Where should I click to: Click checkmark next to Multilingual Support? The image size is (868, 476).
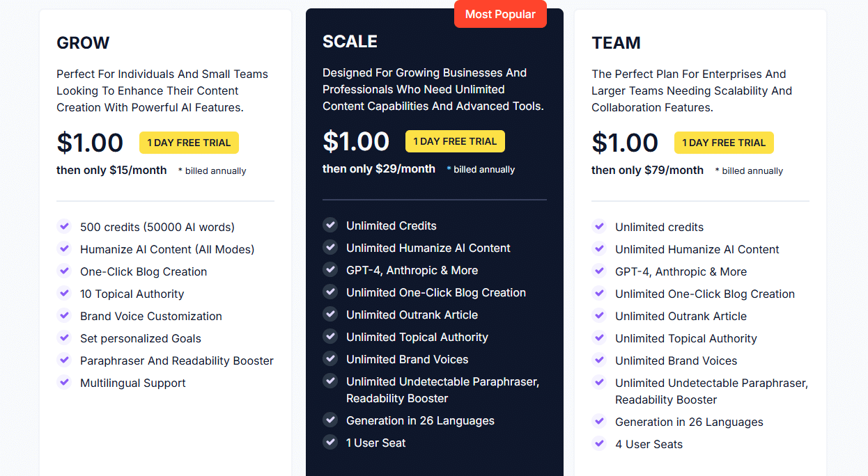click(64, 382)
